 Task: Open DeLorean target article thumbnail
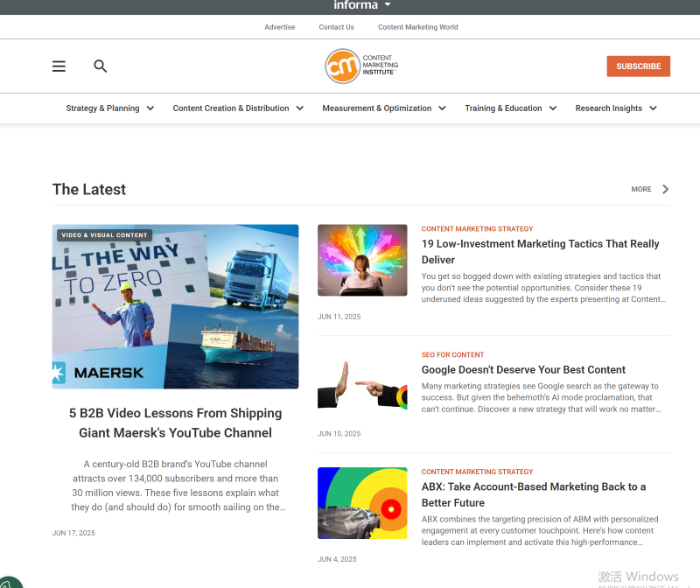(x=362, y=503)
